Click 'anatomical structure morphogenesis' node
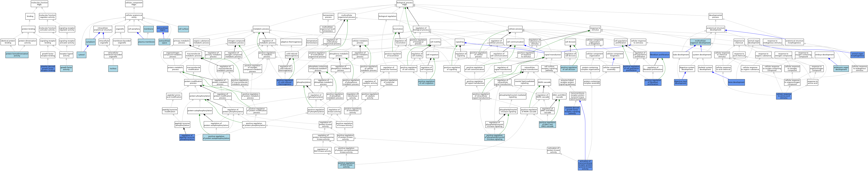The height and width of the screenshot is (171, 868). click(x=794, y=42)
